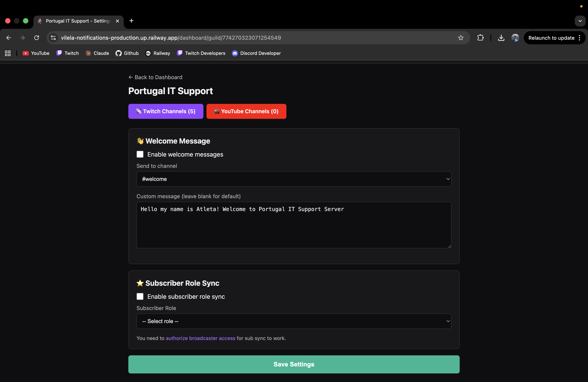Open the Claude bookmark
Viewport: 588px width, 382px height.
coord(97,53)
